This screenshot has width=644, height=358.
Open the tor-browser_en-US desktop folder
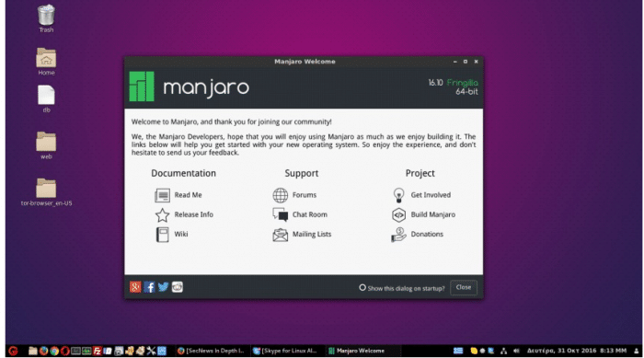(x=46, y=192)
